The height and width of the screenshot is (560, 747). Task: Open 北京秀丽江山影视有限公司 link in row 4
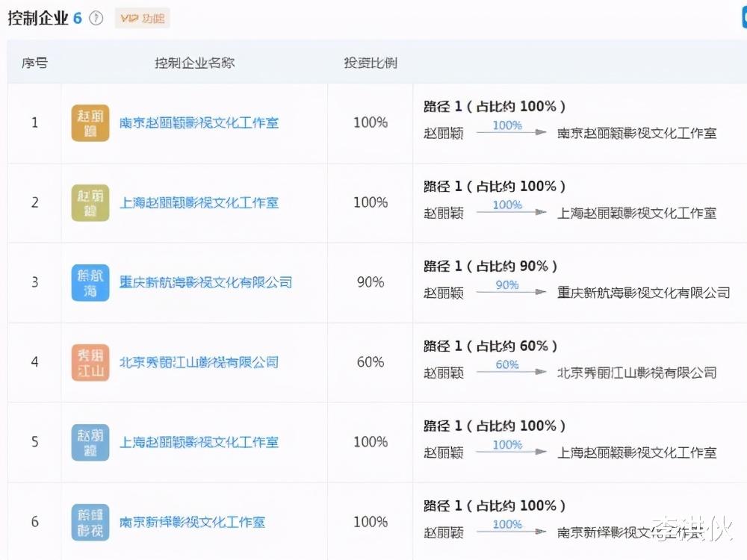click(199, 362)
